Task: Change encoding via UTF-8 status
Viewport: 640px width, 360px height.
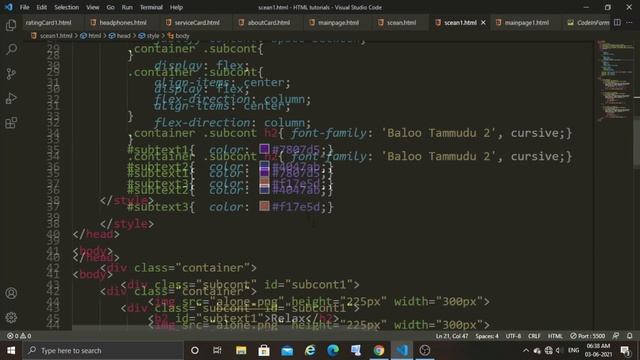Action: [x=513, y=336]
